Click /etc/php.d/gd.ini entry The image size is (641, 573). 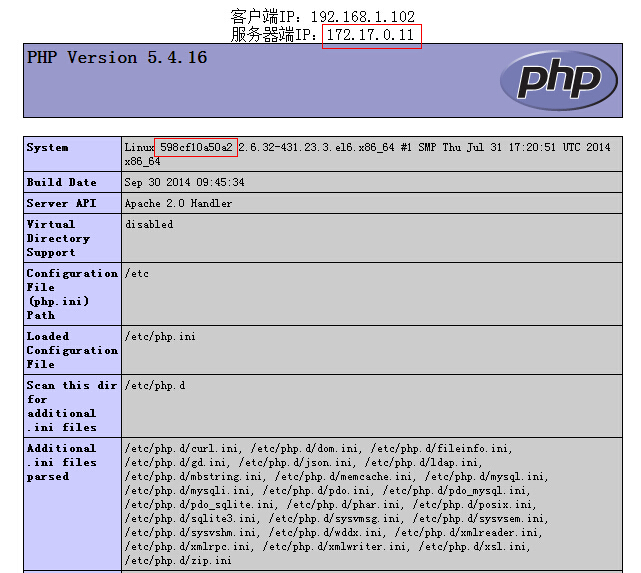(175, 463)
